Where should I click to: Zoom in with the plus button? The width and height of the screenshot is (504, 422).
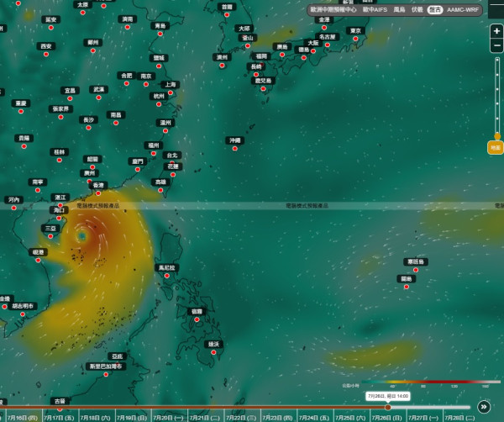496,31
